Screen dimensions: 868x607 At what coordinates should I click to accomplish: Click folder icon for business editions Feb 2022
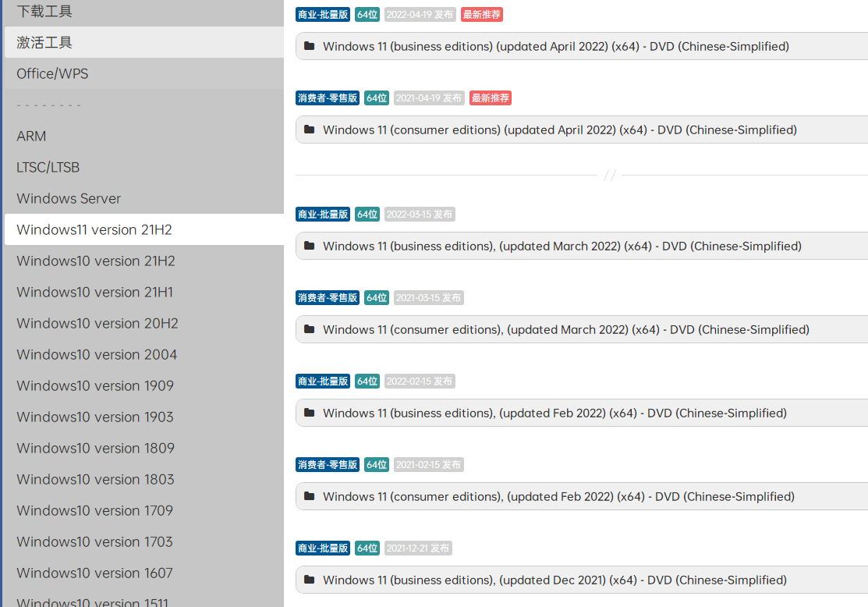[x=310, y=414]
